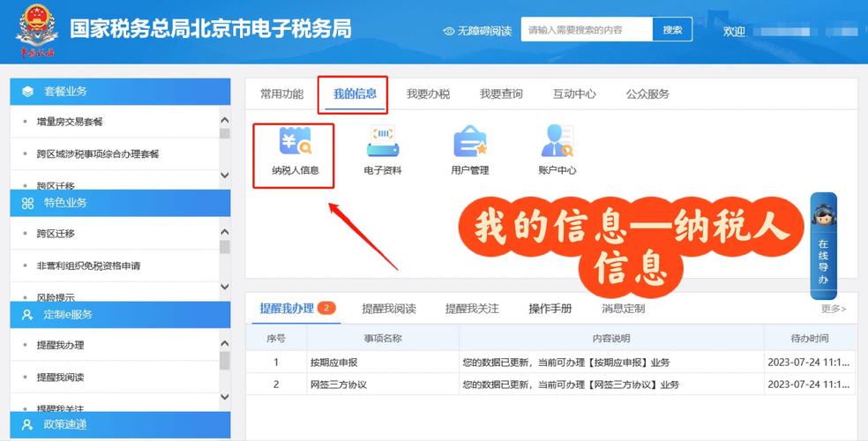
Task: Click the 套餐业务 layers icon
Action: pos(27,92)
